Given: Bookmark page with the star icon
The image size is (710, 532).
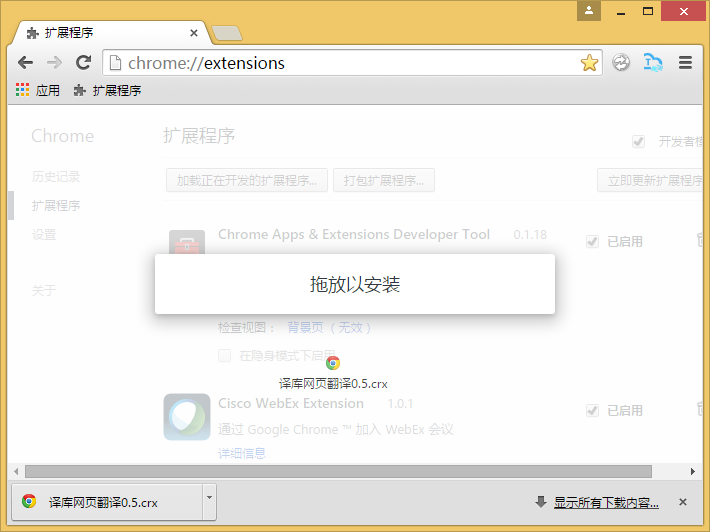Looking at the screenshot, I should [x=589, y=63].
